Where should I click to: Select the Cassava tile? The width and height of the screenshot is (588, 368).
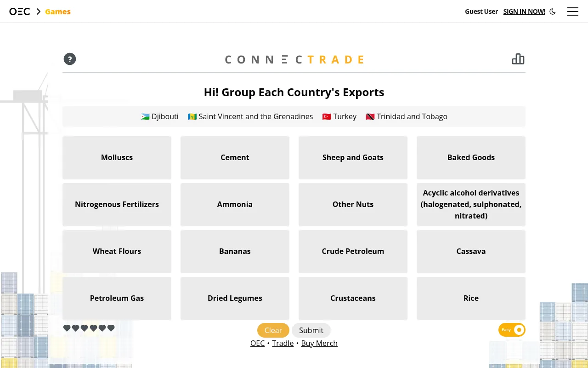pyautogui.click(x=471, y=251)
